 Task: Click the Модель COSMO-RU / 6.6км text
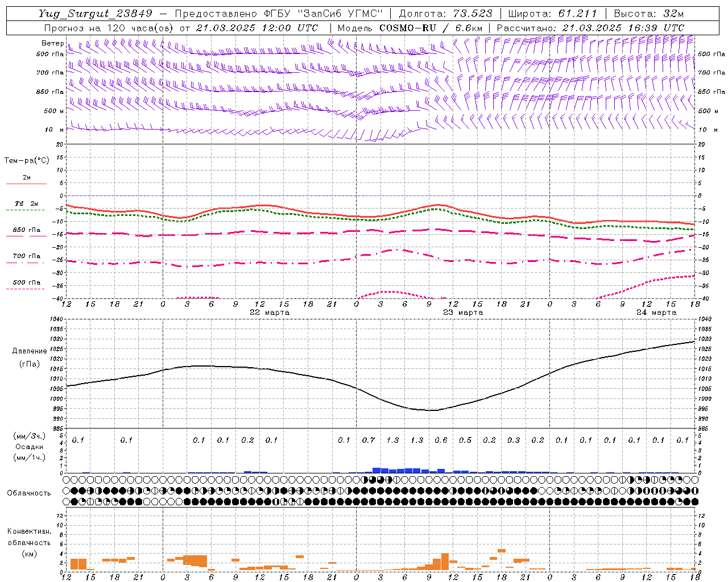(x=410, y=28)
